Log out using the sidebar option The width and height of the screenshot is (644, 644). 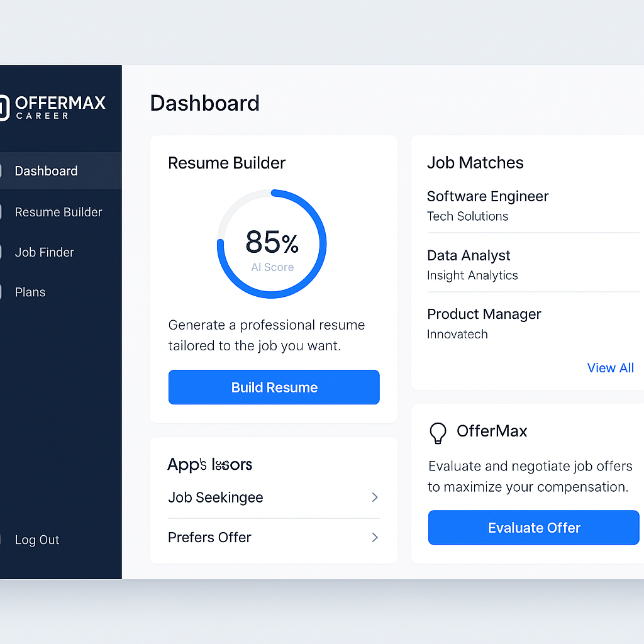pos(37,540)
